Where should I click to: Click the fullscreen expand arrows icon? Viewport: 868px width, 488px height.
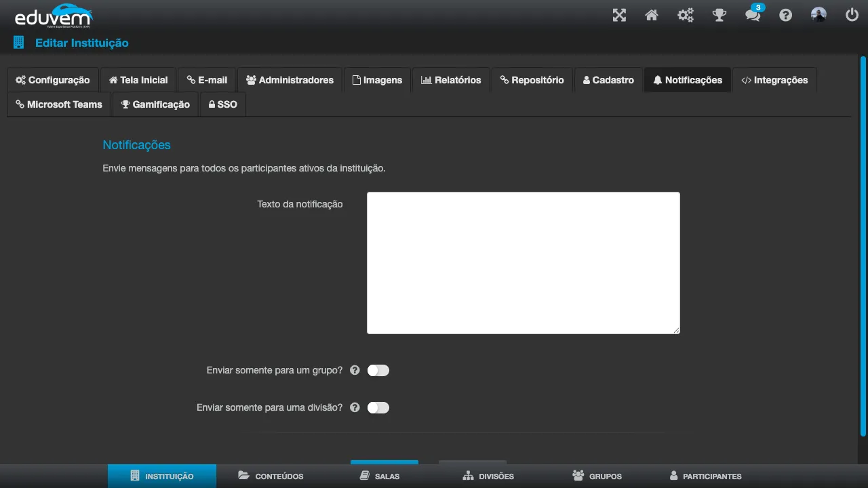click(619, 15)
